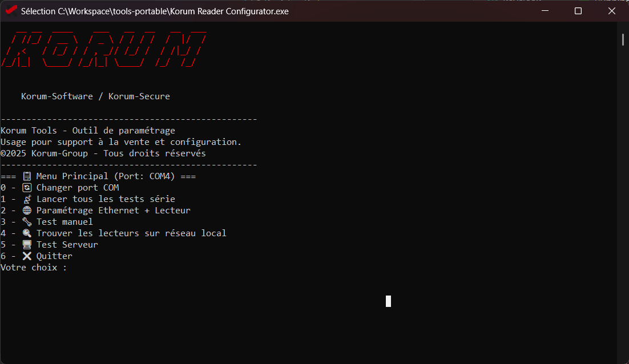Click the console vertical scrollbar thumb
Screen dimensions: 629x364
(x=623, y=40)
